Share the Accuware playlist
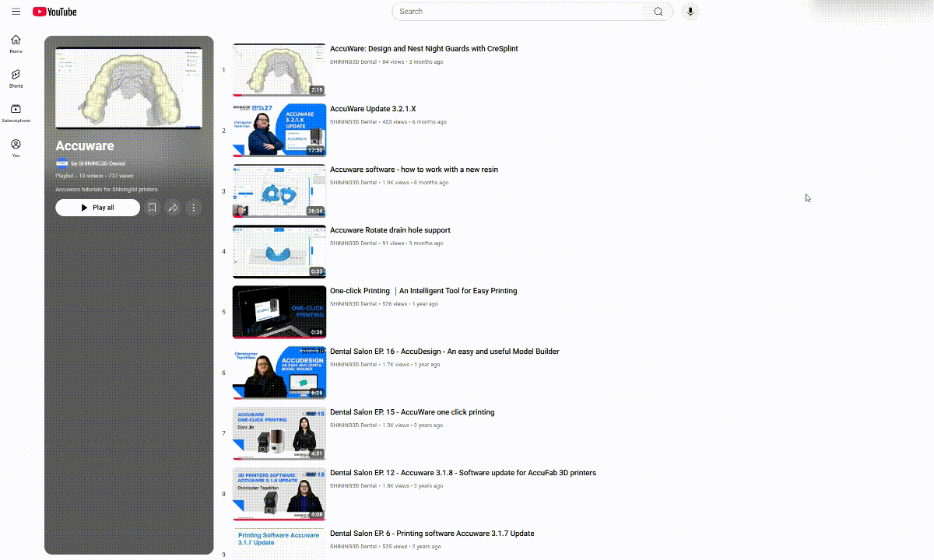934x560 pixels. (x=173, y=208)
